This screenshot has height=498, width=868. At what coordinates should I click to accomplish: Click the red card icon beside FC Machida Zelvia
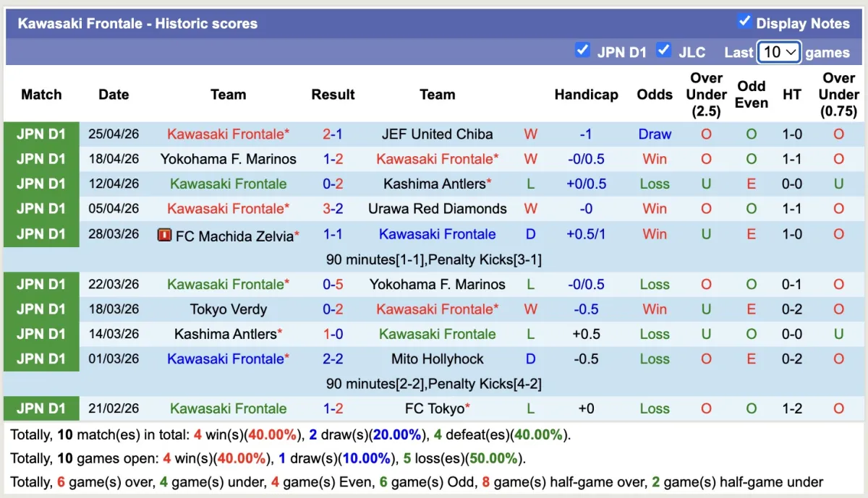click(x=164, y=235)
